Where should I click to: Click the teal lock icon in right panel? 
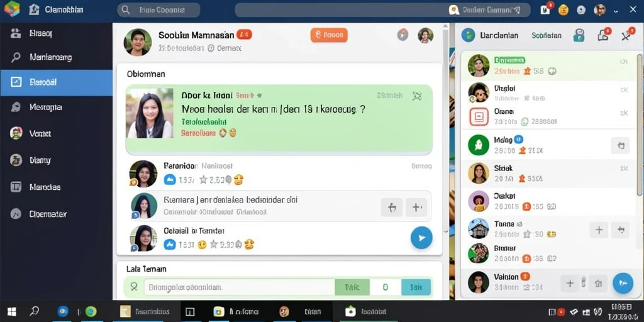579,35
